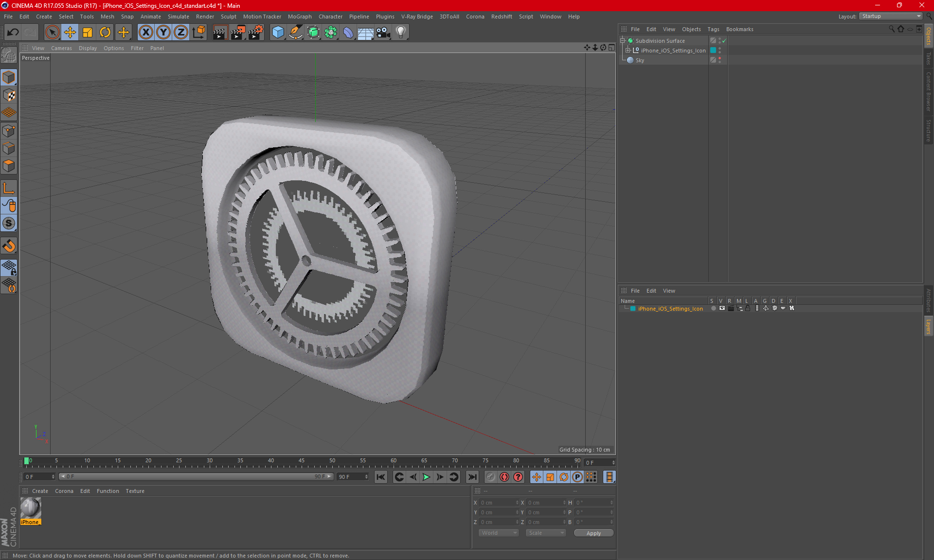Add a camera object
Image resolution: width=934 pixels, height=560 pixels.
pos(383,32)
